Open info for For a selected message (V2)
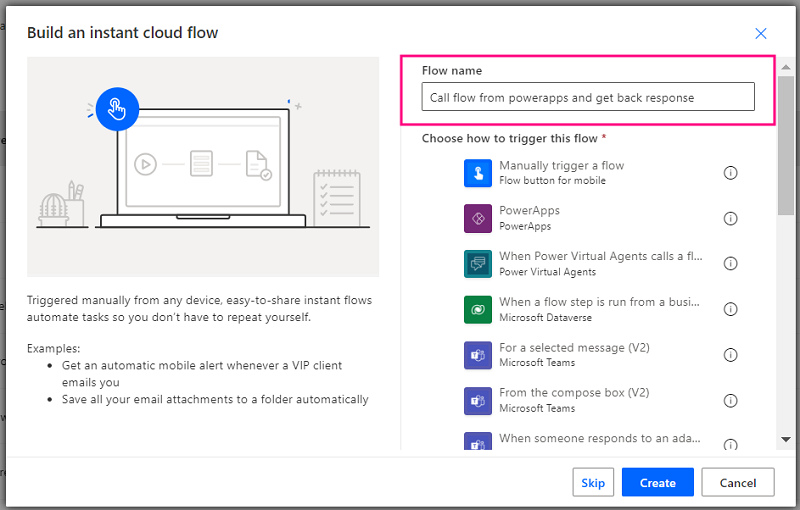Screen dimensions: 800x510 (x=731, y=355)
